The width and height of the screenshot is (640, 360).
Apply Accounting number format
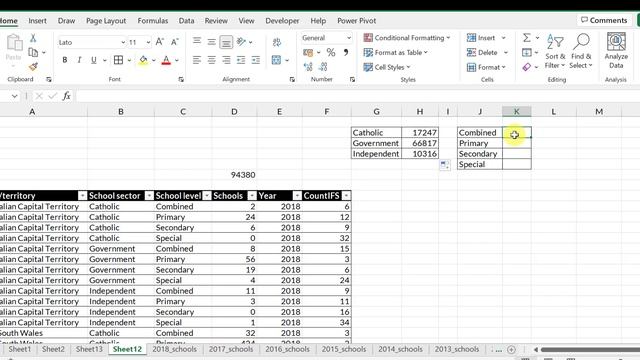tap(308, 52)
